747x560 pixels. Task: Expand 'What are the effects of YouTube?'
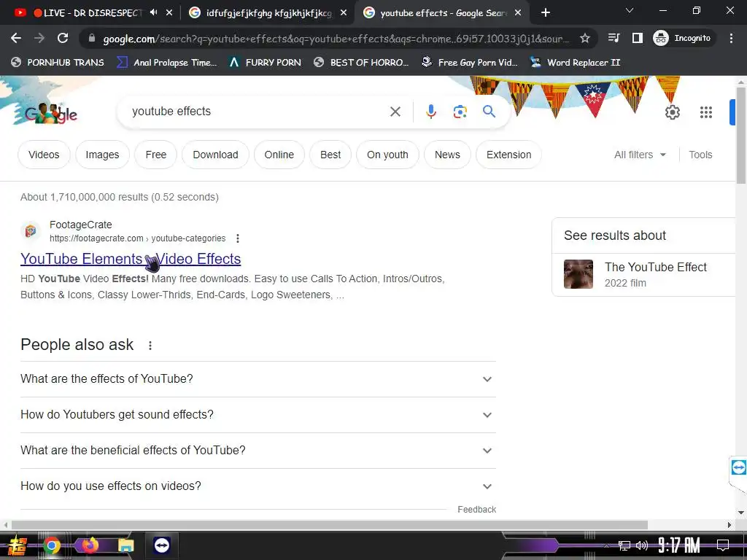[258, 379]
